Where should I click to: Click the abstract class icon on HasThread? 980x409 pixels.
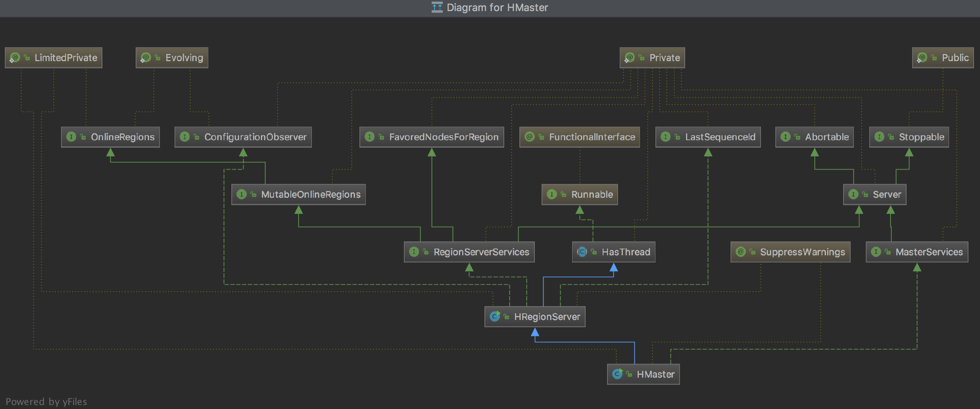click(x=582, y=252)
